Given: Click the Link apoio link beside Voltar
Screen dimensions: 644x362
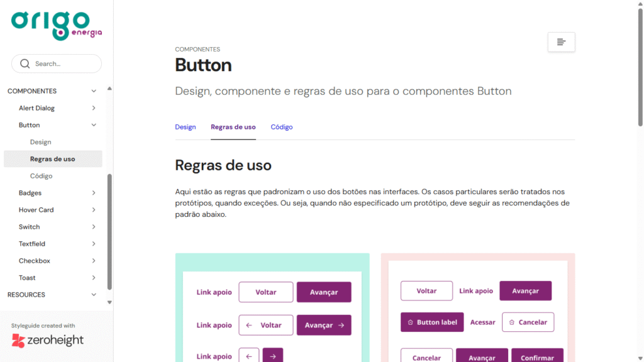Looking at the screenshot, I should (x=214, y=292).
